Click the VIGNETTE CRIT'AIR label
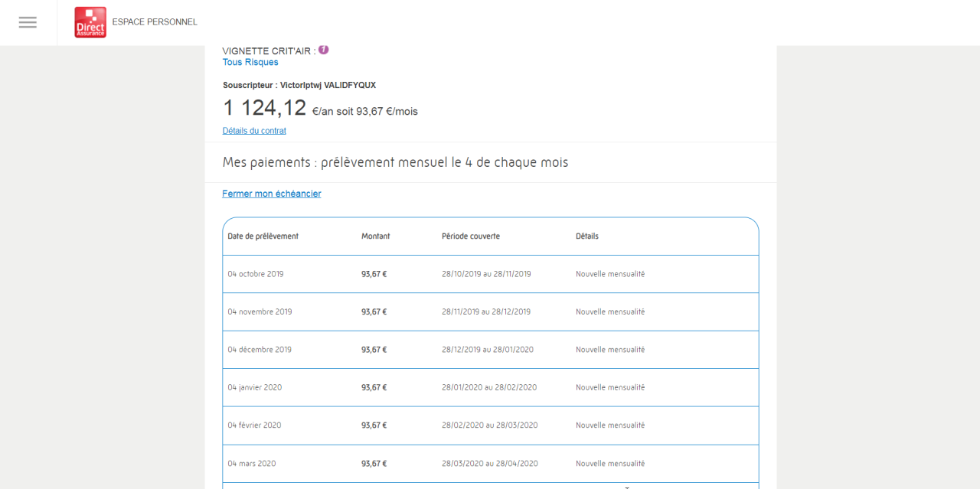This screenshot has width=980, height=489. point(269,51)
